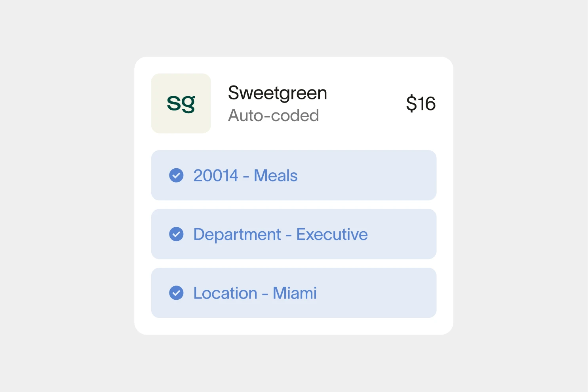Click the Department field name
This screenshot has width=588, height=392.
tap(237, 234)
